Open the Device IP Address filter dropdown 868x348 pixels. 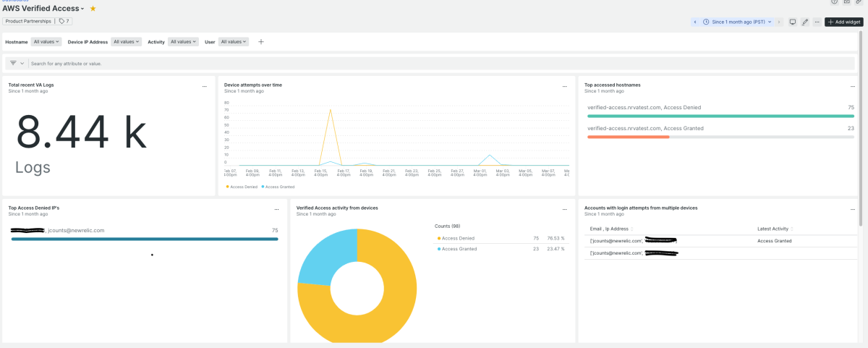[127, 42]
